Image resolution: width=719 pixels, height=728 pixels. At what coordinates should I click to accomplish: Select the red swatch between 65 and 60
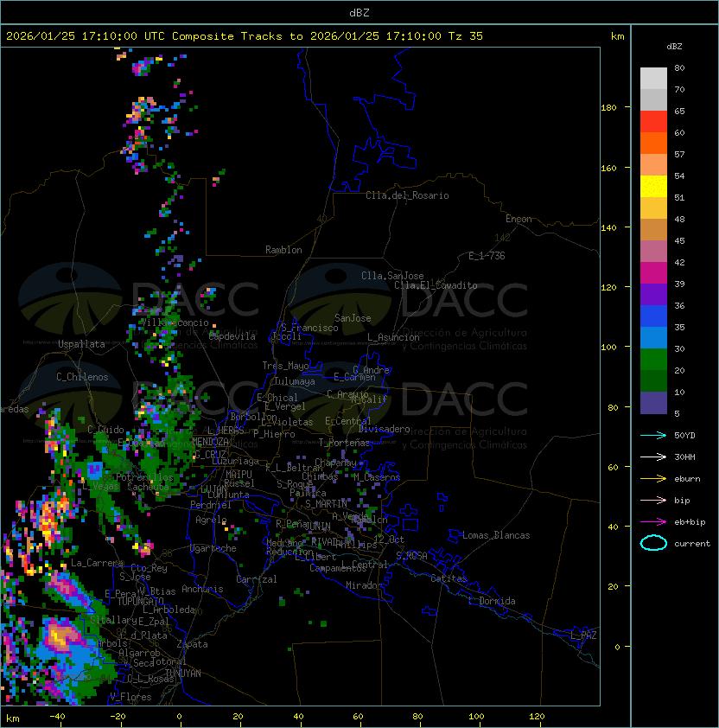click(653, 122)
